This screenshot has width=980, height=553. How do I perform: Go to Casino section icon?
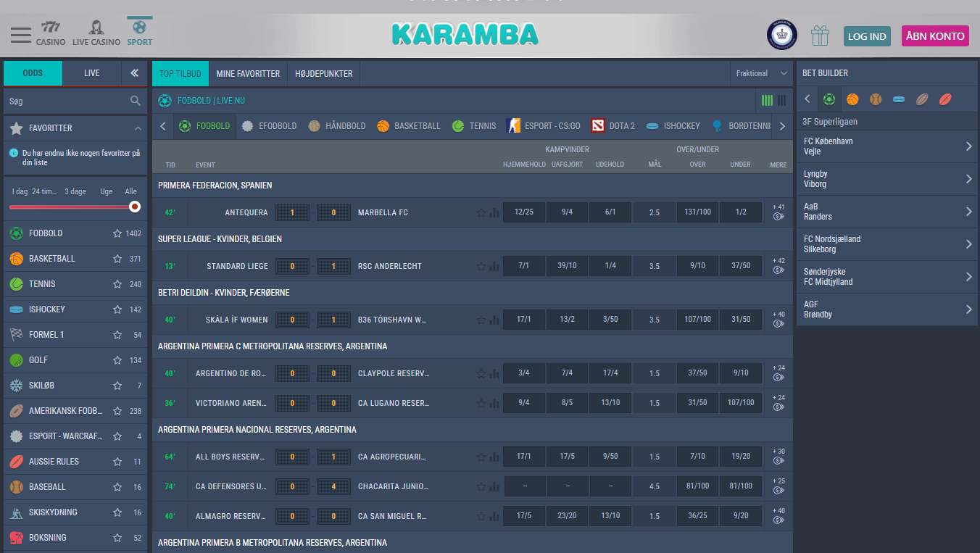pyautogui.click(x=51, y=33)
